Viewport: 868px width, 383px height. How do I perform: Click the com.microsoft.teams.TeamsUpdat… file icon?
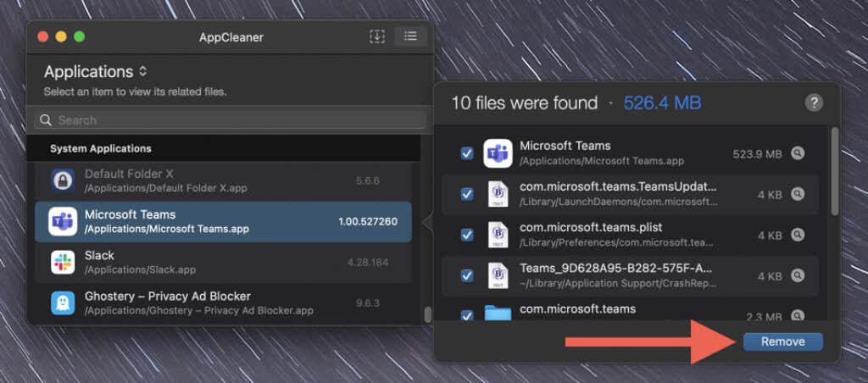[498, 194]
